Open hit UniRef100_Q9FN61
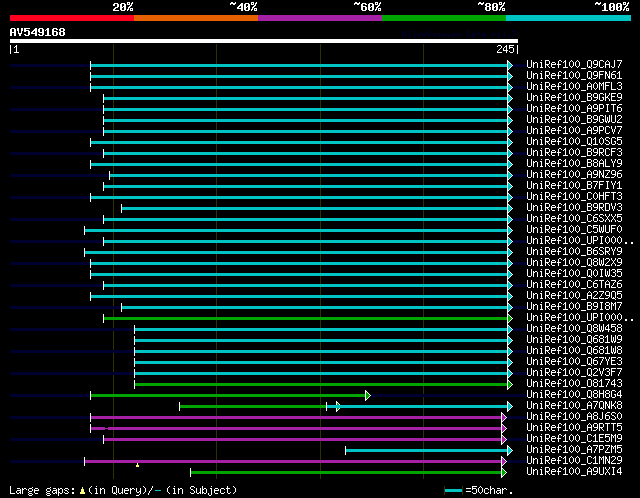Viewport: 640px width, 498px height. click(x=574, y=75)
